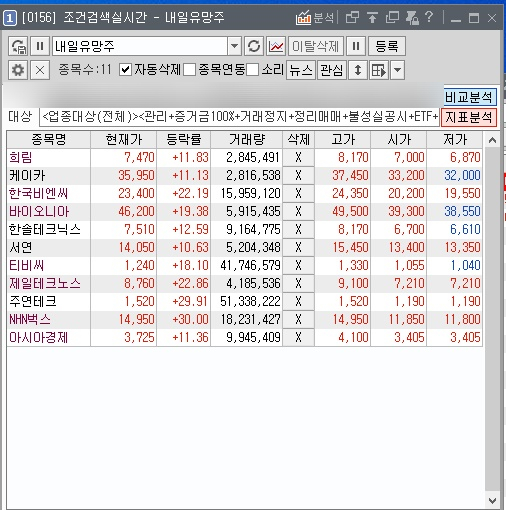Delete the 바이오니아 row with its X

[298, 211]
